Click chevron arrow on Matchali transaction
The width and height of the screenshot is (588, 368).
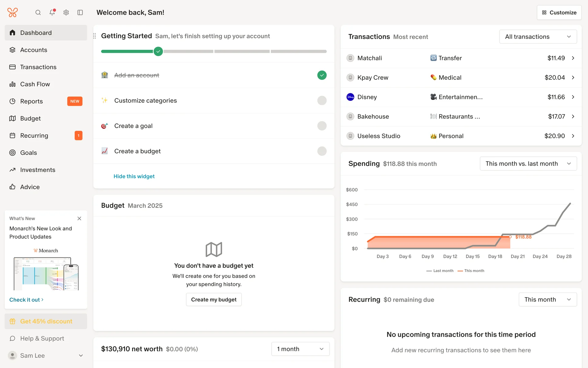point(573,58)
